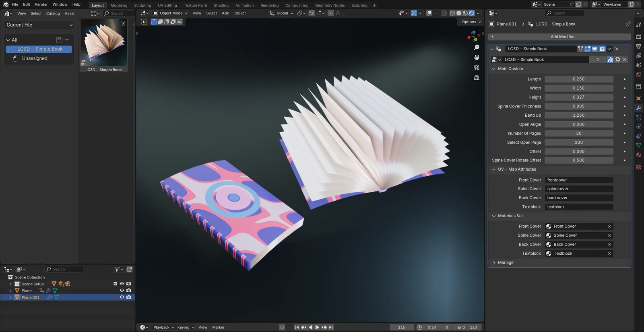Switch to orthographic grid view icon
The image size is (644, 332).
coord(477,78)
